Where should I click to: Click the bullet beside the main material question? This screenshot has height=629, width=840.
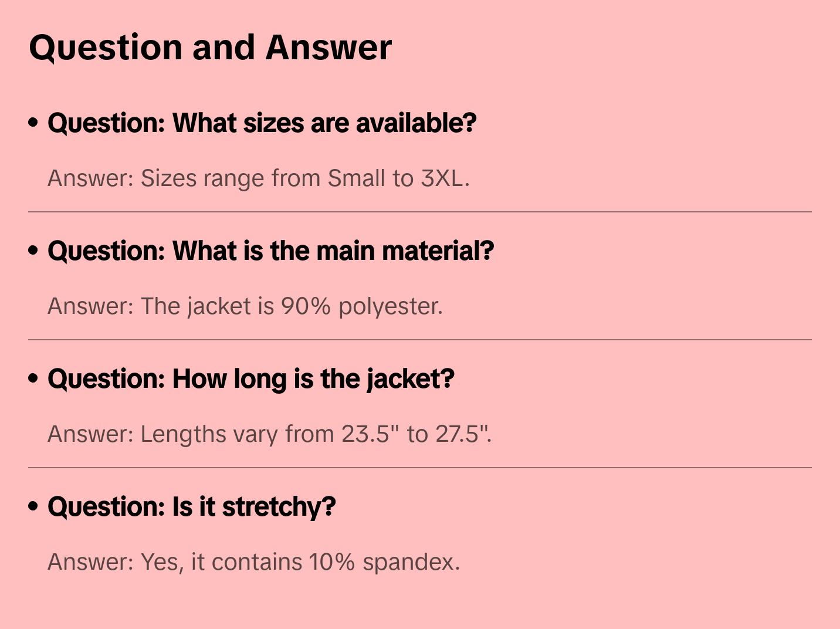click(x=33, y=251)
